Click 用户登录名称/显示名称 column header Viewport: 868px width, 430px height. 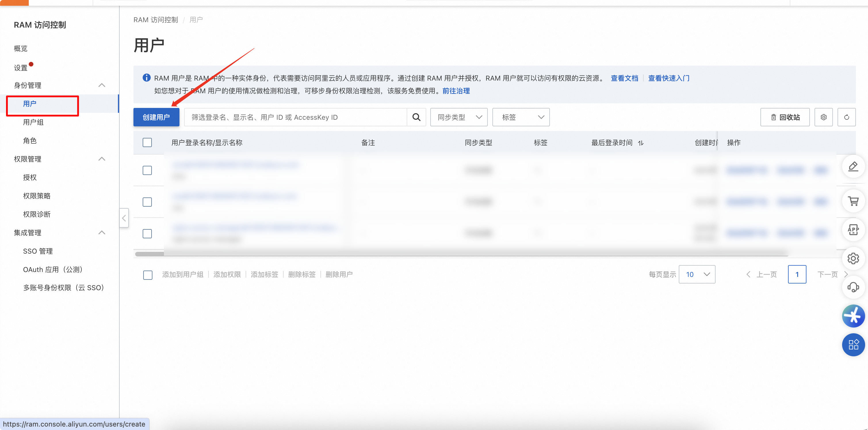tap(207, 143)
